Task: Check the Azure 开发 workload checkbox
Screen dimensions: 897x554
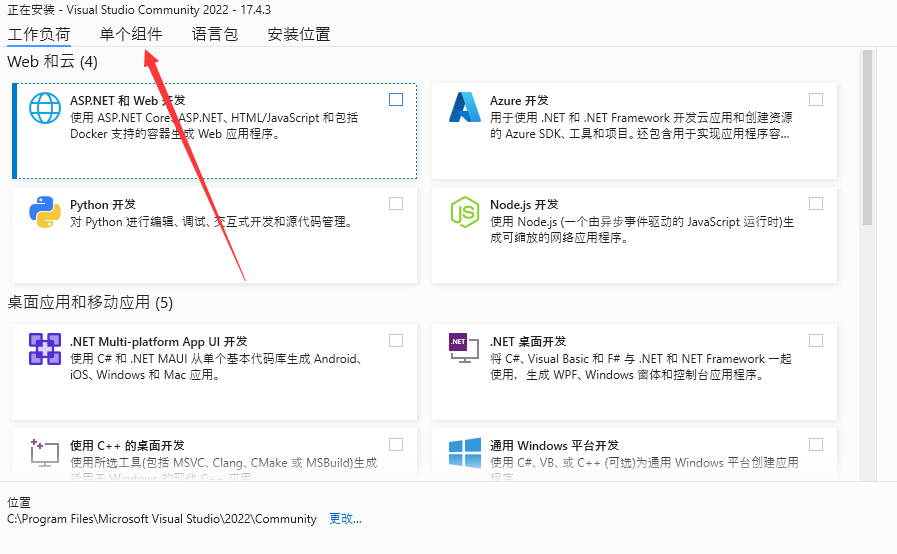Action: tap(816, 100)
